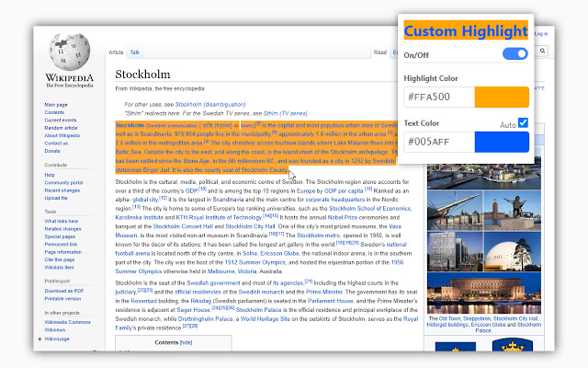
Task: Click the Drottningholm Palace link
Action: (x=205, y=319)
